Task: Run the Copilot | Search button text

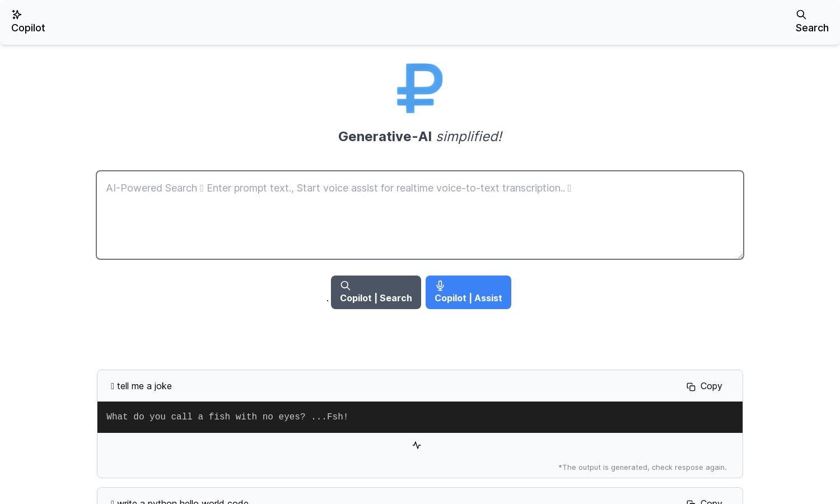Action: click(x=376, y=298)
